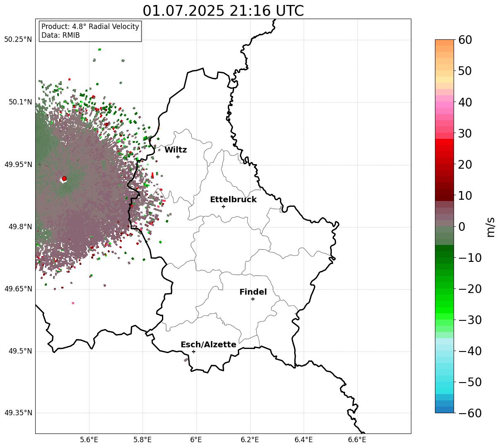Click the m/s colorbar unit label
Viewport: 500px width, 448px height.
490,226
